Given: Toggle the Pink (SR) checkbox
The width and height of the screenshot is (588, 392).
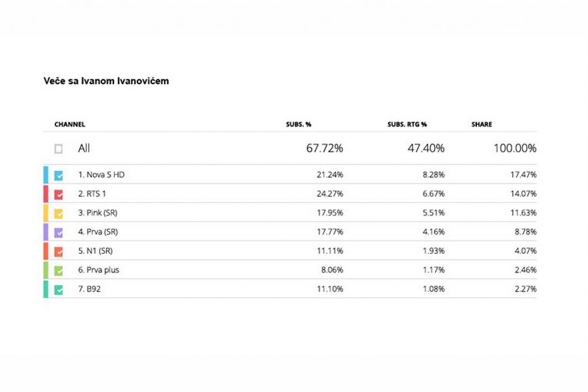Looking at the screenshot, I should [59, 214].
